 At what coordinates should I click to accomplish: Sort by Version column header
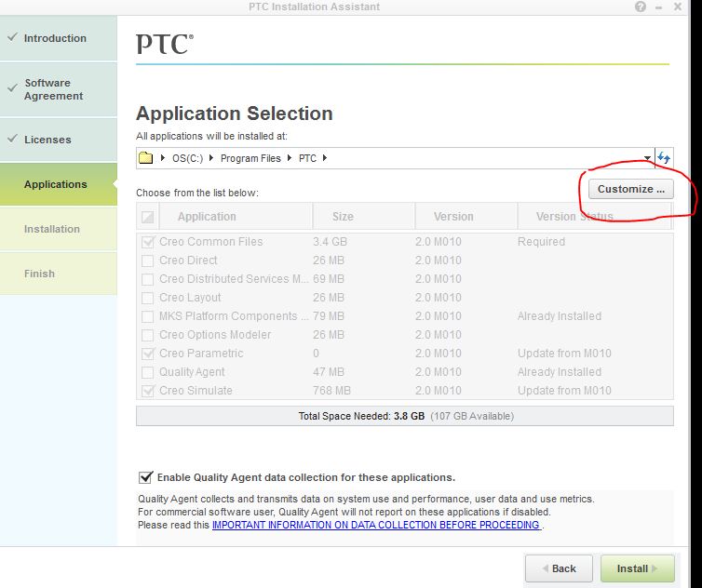pyautogui.click(x=466, y=217)
